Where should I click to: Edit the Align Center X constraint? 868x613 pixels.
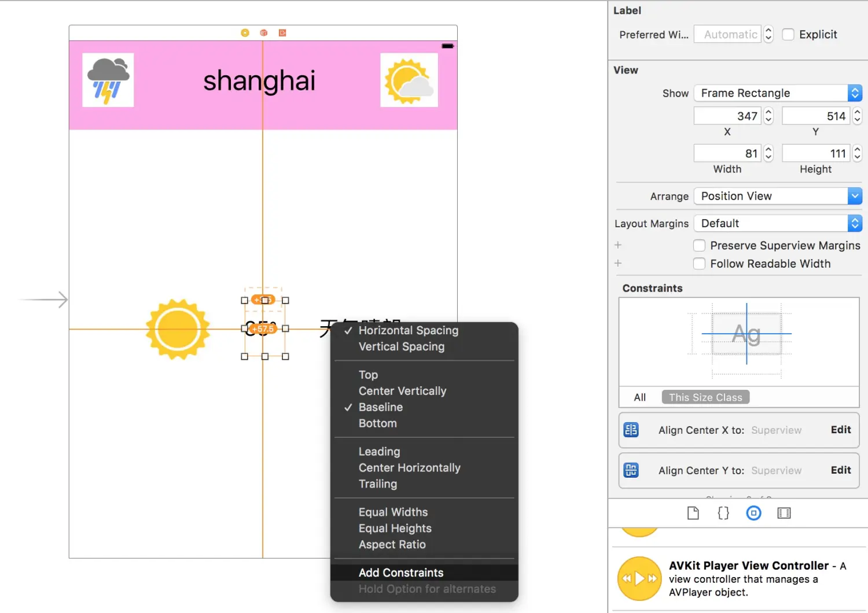coord(840,430)
